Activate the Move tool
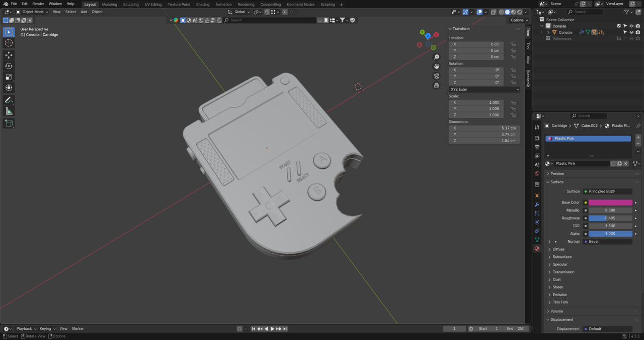This screenshot has height=340, width=644. [x=9, y=55]
